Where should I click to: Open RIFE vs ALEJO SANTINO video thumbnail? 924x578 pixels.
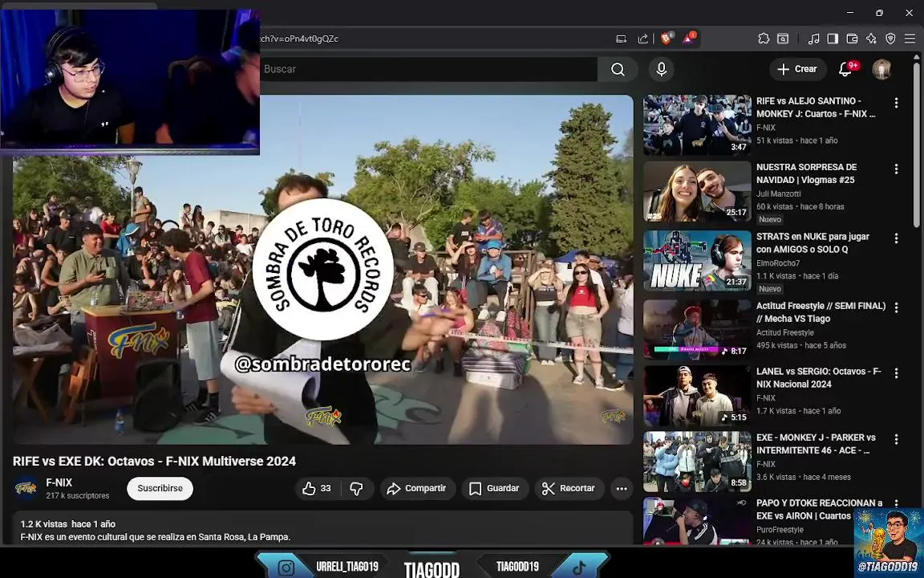697,125
